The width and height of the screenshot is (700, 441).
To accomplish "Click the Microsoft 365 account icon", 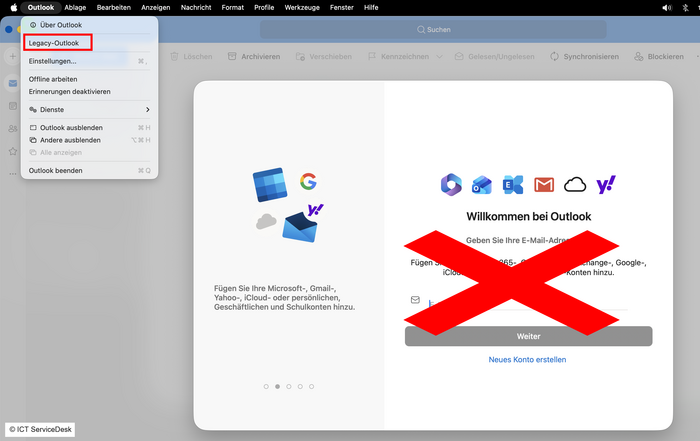I will 451,184.
